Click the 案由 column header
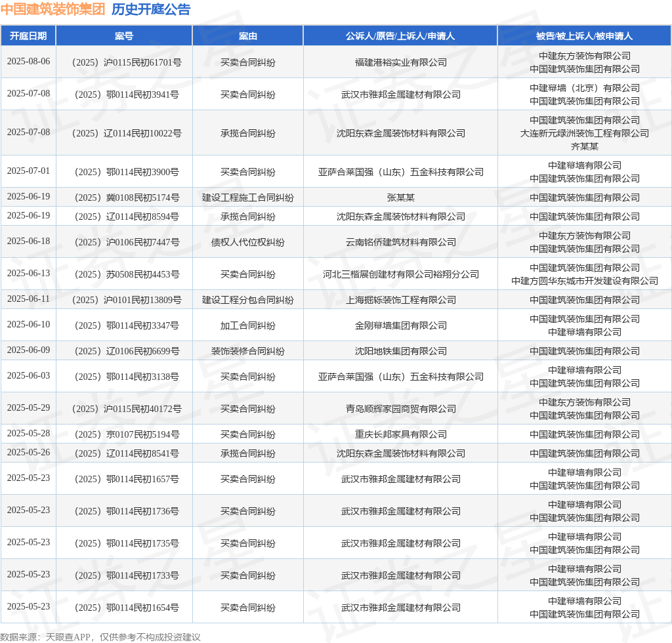 [247, 36]
